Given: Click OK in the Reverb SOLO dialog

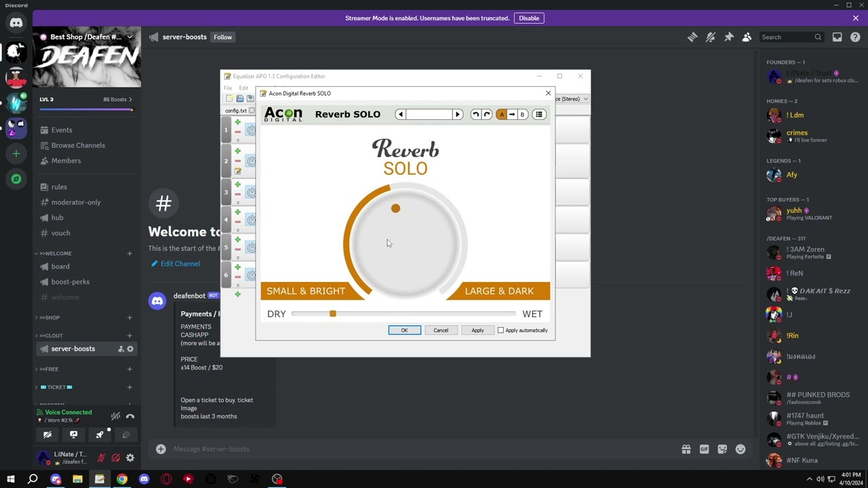Looking at the screenshot, I should point(404,330).
